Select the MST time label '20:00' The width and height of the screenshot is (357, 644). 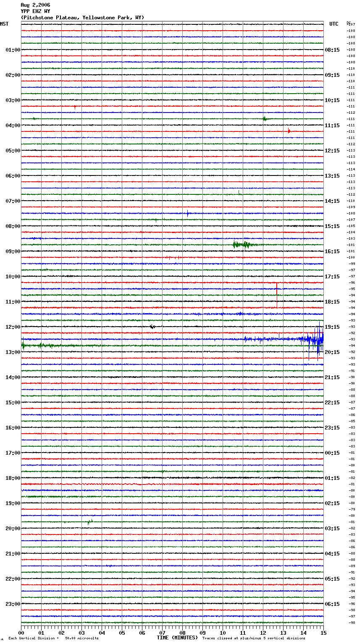[x=13, y=529]
